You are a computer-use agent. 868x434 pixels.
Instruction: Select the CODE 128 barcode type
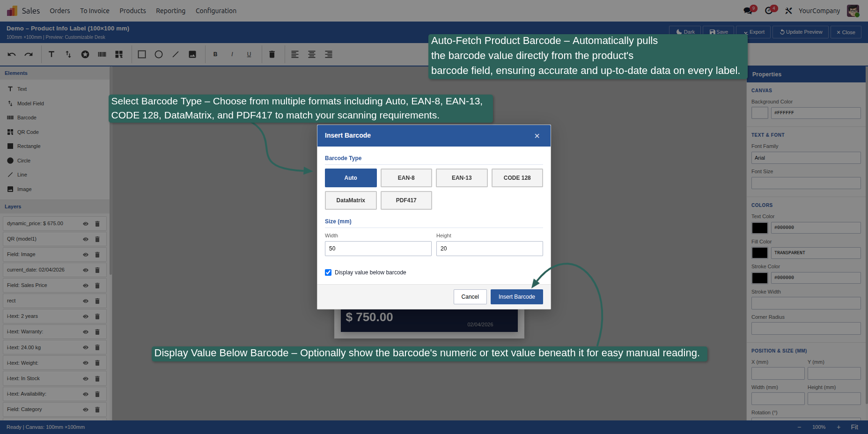pyautogui.click(x=517, y=178)
